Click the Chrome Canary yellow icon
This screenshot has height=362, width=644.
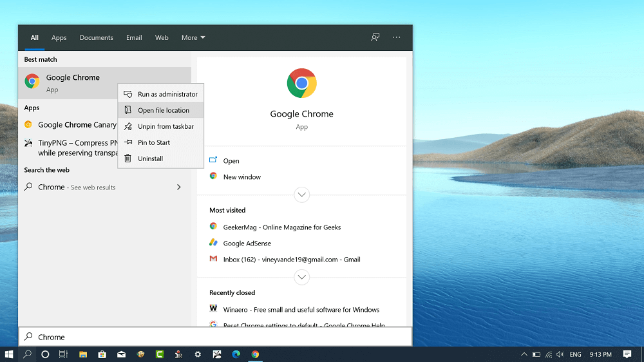(28, 124)
